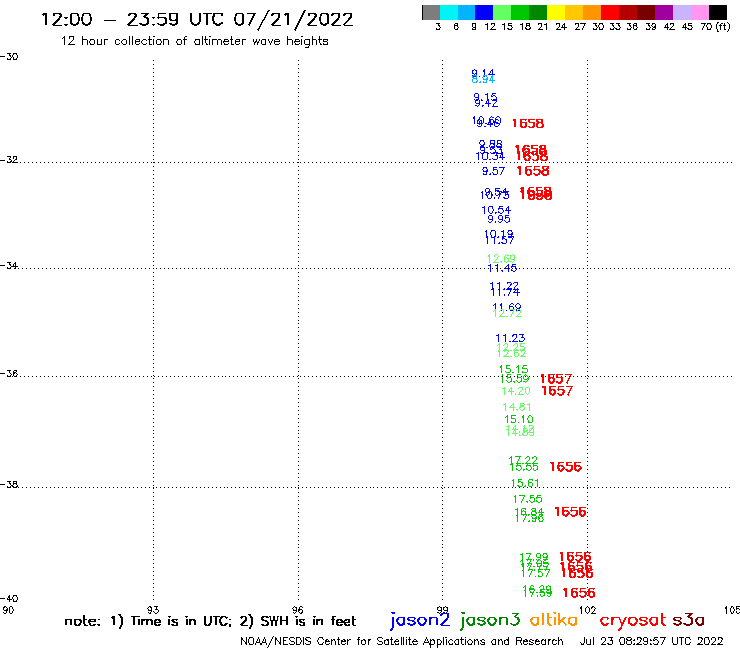Click the timestamp 'Jul 23 08:29:57 UTC 2022'
The image size is (740, 650).
(651, 642)
